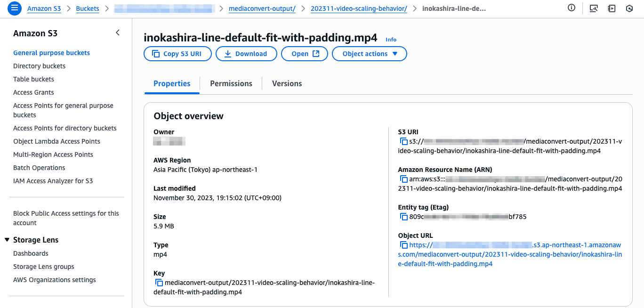The width and height of the screenshot is (644, 308).
Task: Open the CloudShell icon in top bar
Action: [x=594, y=8]
